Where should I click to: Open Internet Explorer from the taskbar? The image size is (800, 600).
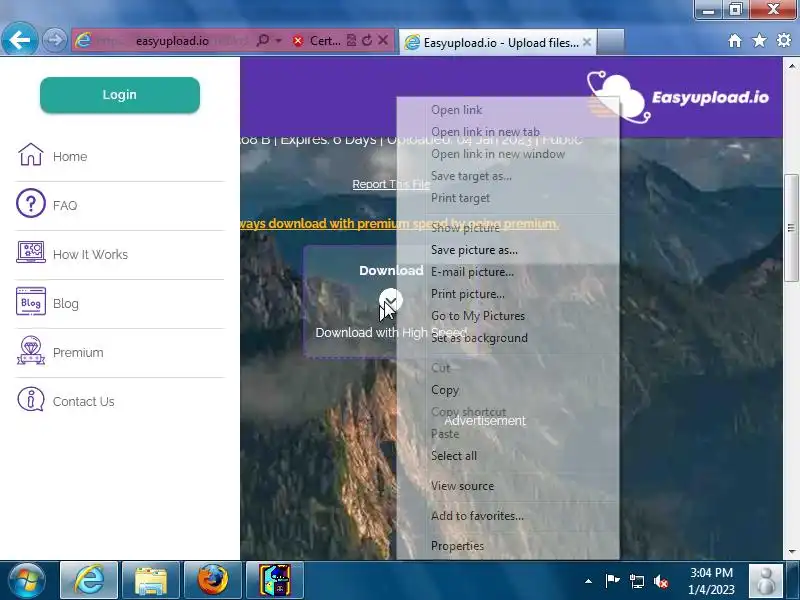[x=89, y=580]
